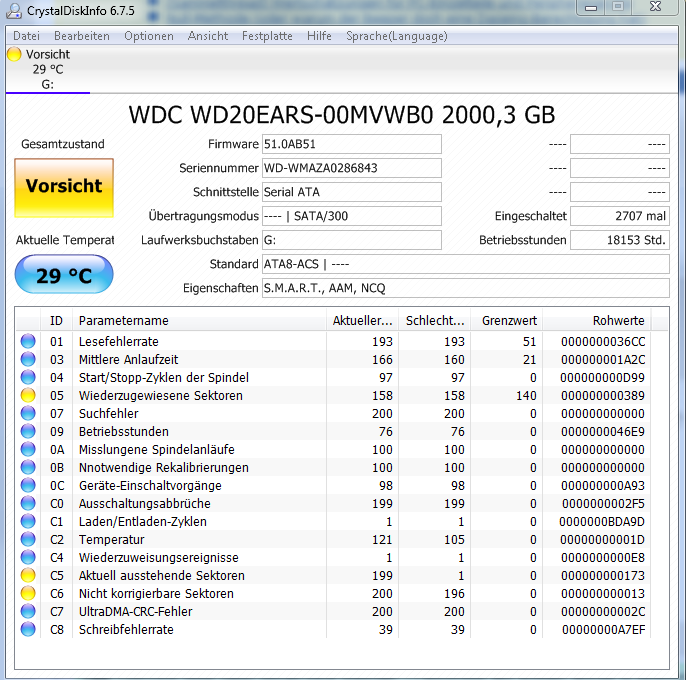Image resolution: width=686 pixels, height=680 pixels.
Task: Select the Nicht korrigierbare Sektoren parameter name
Action: [x=156, y=593]
